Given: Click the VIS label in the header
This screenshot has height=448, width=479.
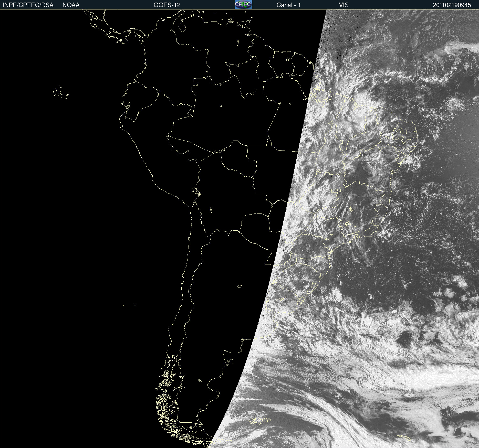Looking at the screenshot, I should pyautogui.click(x=344, y=5).
